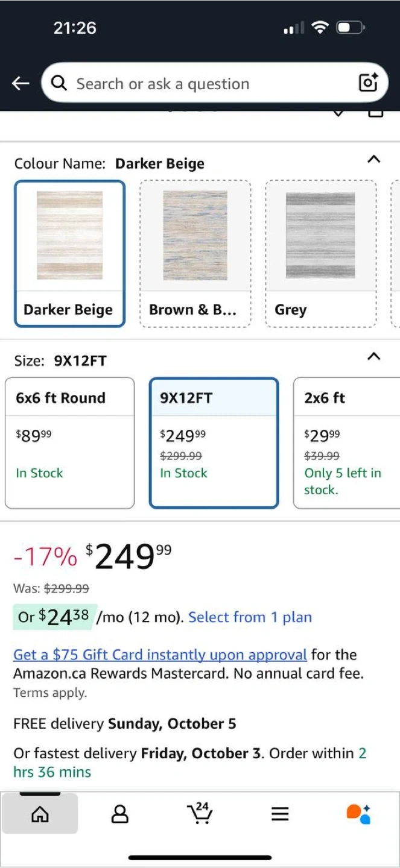Go to Home tab icon

point(40,814)
